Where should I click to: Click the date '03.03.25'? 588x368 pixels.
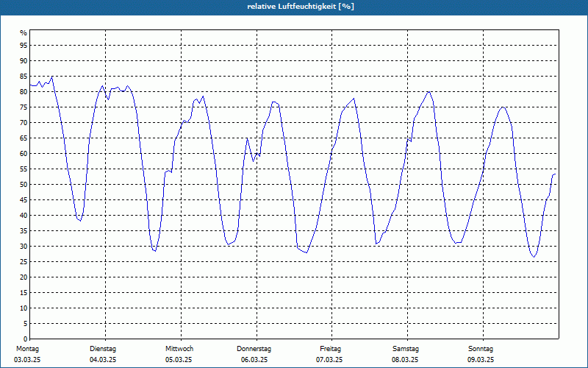(27, 360)
